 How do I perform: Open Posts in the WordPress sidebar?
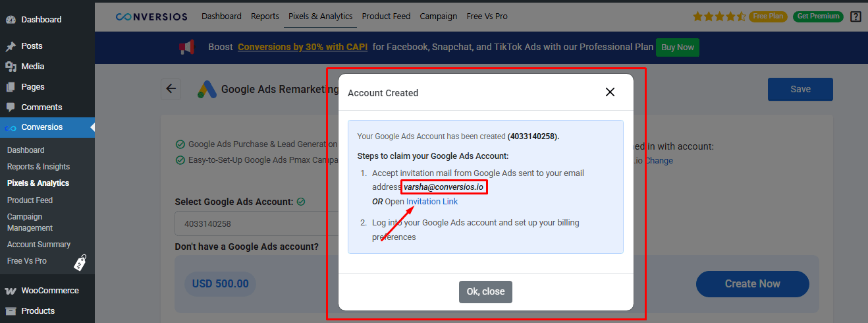coord(32,46)
